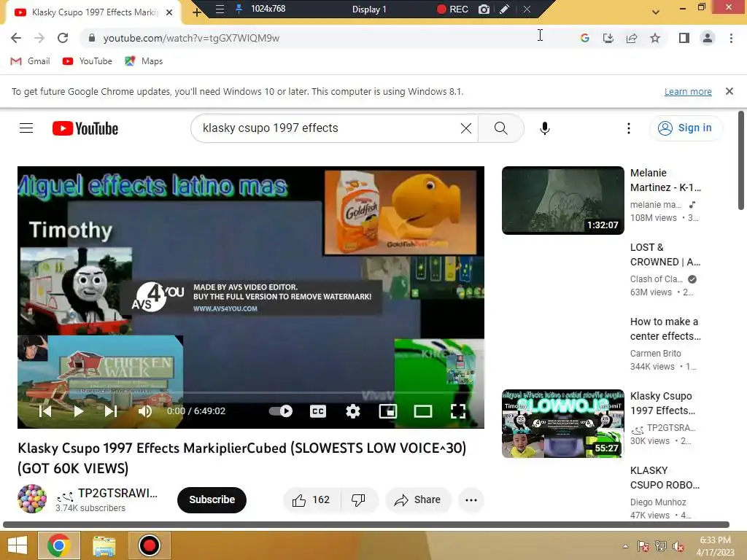Open YouTube hamburger guide menu
This screenshot has width=747, height=560.
pos(26,128)
